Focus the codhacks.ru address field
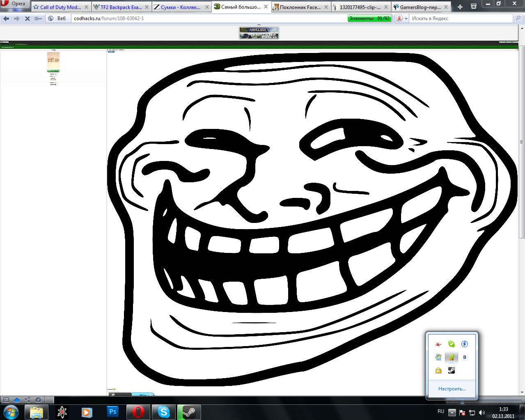This screenshot has height=420, width=525. click(209, 18)
